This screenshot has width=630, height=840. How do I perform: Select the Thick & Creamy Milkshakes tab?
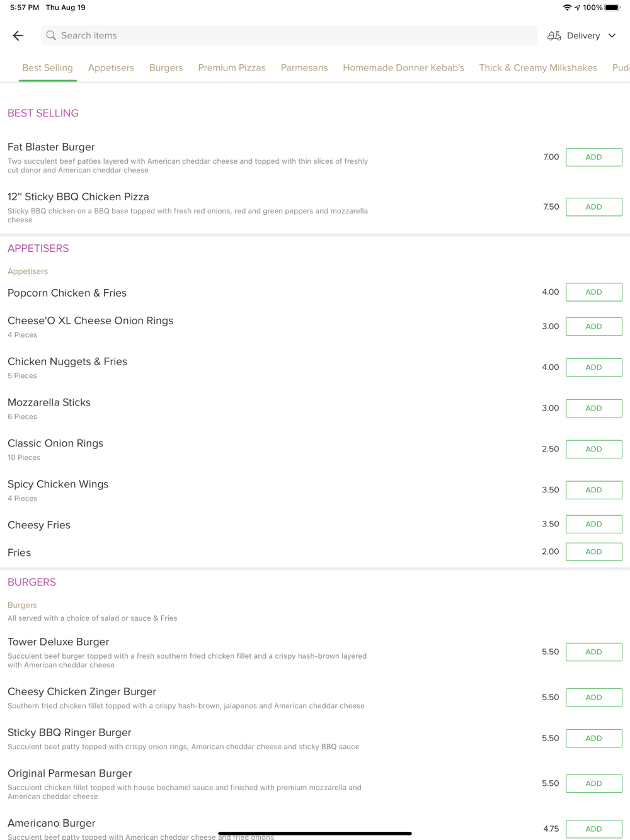tap(538, 68)
